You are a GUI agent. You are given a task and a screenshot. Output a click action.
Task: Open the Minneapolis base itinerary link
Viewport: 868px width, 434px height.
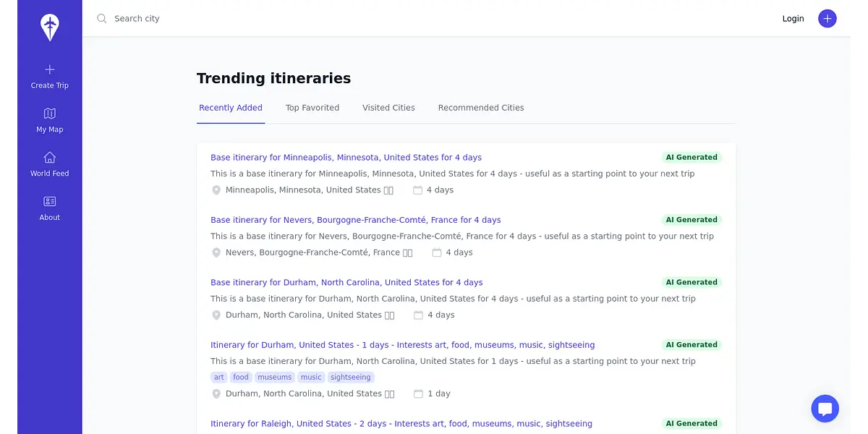(x=346, y=158)
